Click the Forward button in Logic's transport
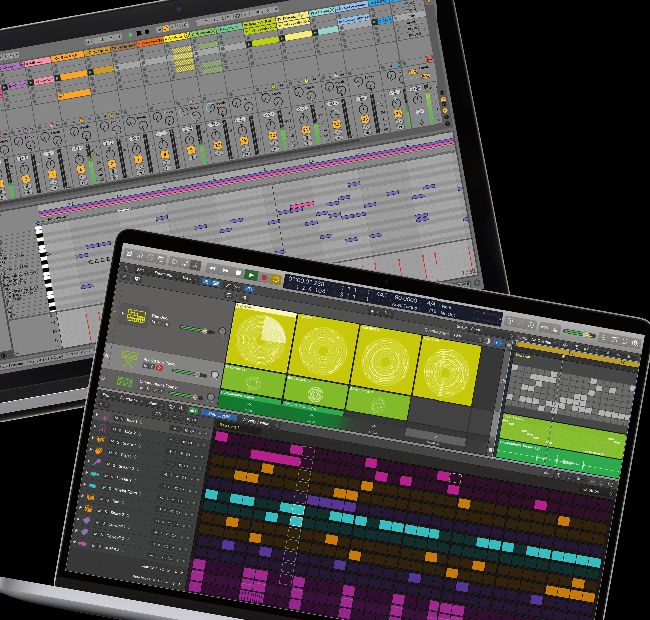This screenshot has height=620, width=650. click(226, 271)
